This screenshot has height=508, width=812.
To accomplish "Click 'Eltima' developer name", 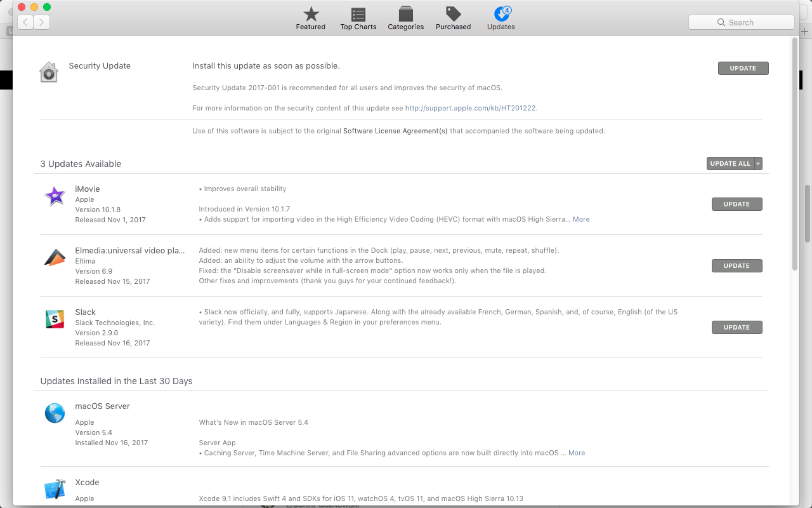I will [x=85, y=261].
